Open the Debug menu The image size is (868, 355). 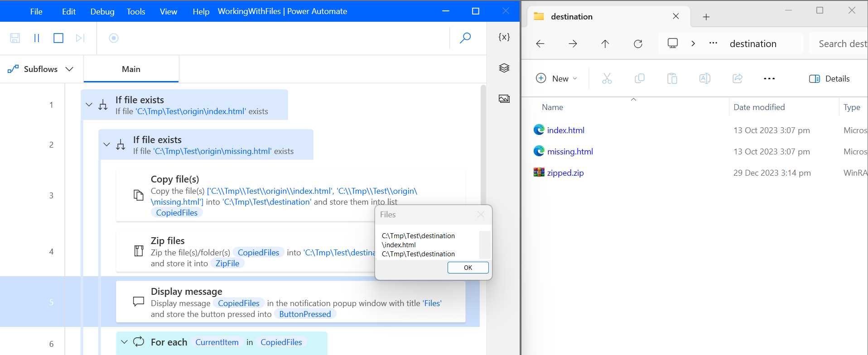coord(102,11)
